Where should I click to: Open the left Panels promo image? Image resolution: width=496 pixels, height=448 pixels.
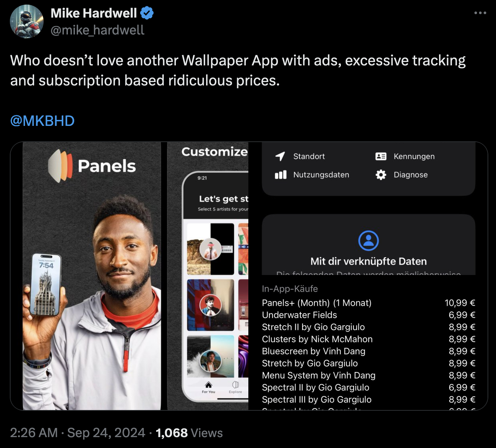pos(92,276)
